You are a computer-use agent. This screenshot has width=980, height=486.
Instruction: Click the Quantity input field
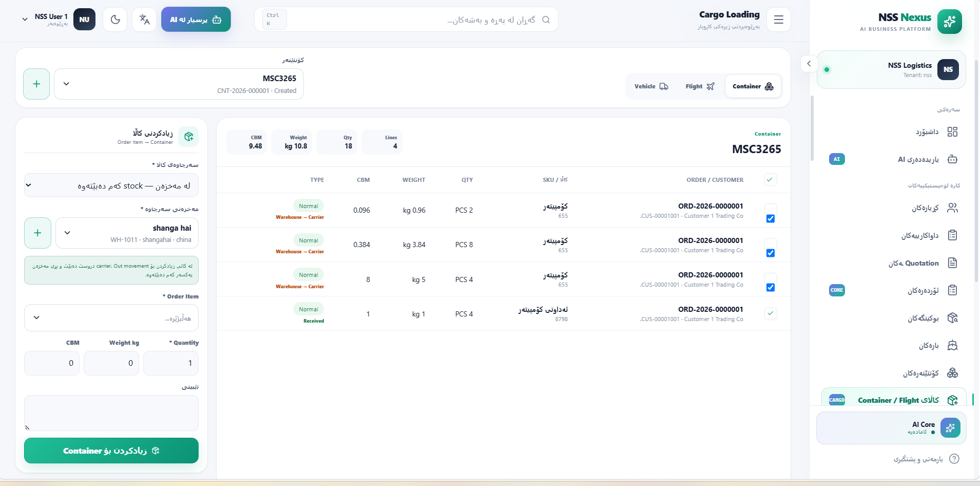(x=170, y=363)
